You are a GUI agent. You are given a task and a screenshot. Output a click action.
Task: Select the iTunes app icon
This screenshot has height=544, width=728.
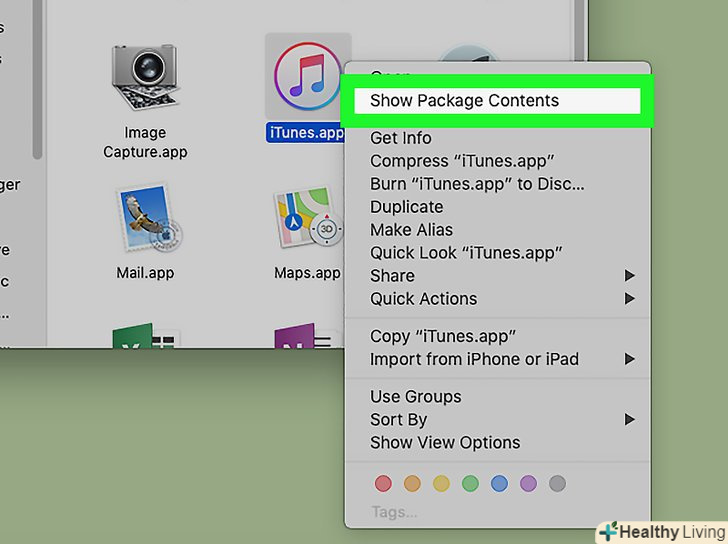(307, 76)
